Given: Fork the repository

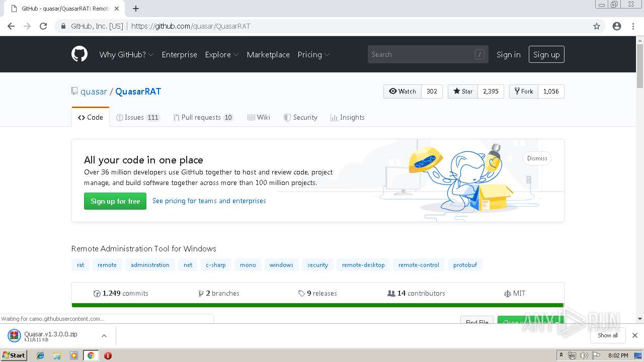Looking at the screenshot, I should [524, 91].
